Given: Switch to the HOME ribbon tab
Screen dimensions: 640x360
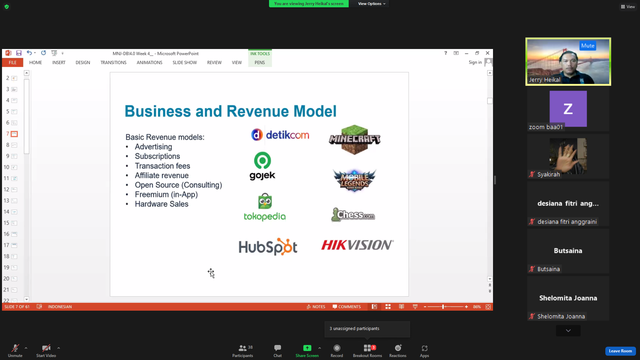Looking at the screenshot, I should pyautogui.click(x=36, y=62).
